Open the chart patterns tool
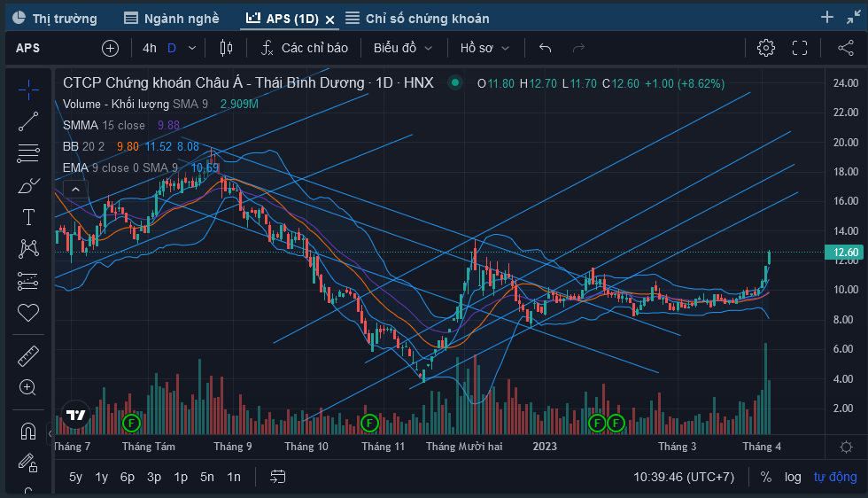This screenshot has height=498, width=868. coord(28,249)
